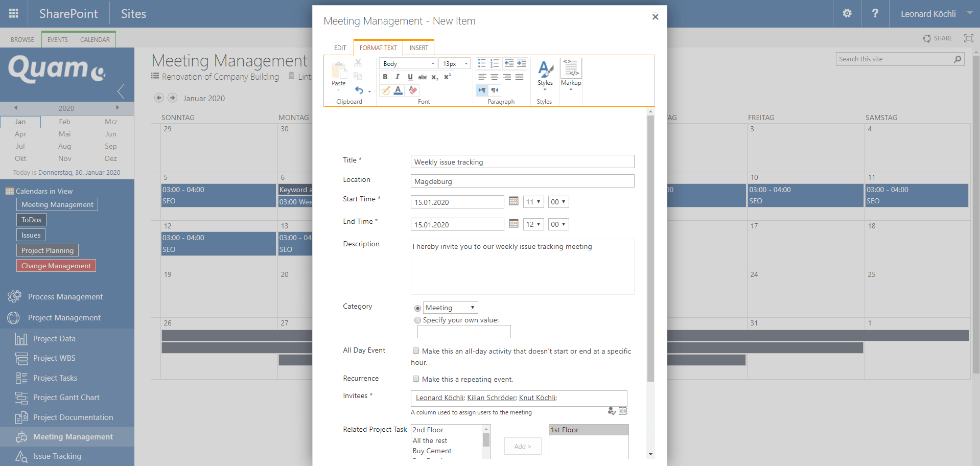The width and height of the screenshot is (980, 466).
Task: Click the Check Names icon below Invitees field
Action: tap(612, 411)
